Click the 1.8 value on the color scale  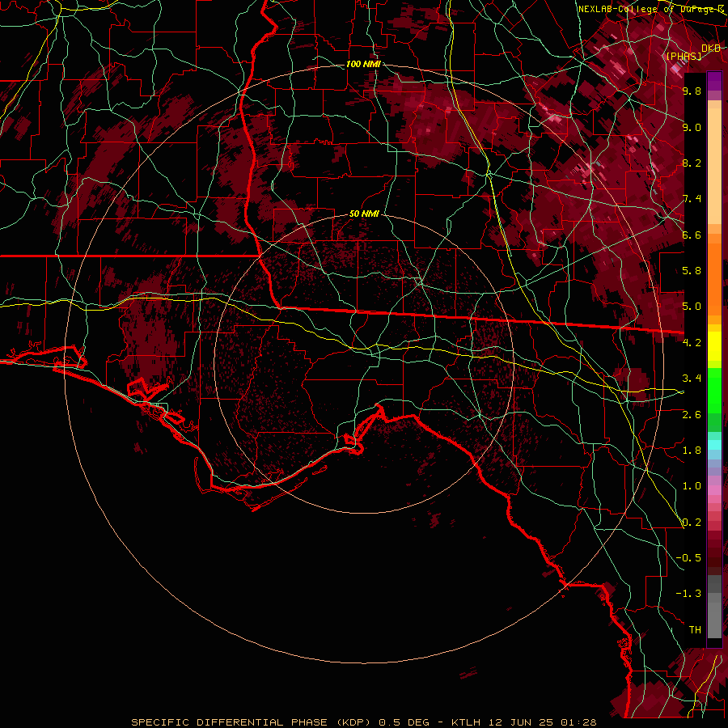coord(692,451)
